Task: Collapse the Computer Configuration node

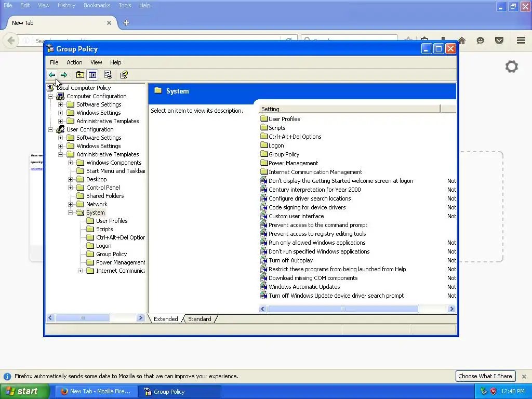Action: tap(50, 96)
